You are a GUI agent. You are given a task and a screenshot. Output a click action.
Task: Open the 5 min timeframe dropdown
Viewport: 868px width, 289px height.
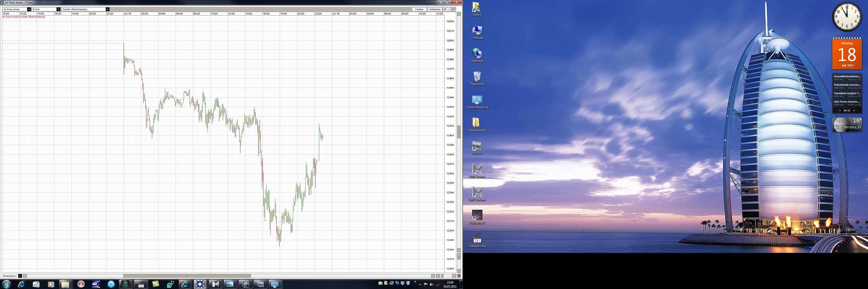pyautogui.click(x=58, y=9)
